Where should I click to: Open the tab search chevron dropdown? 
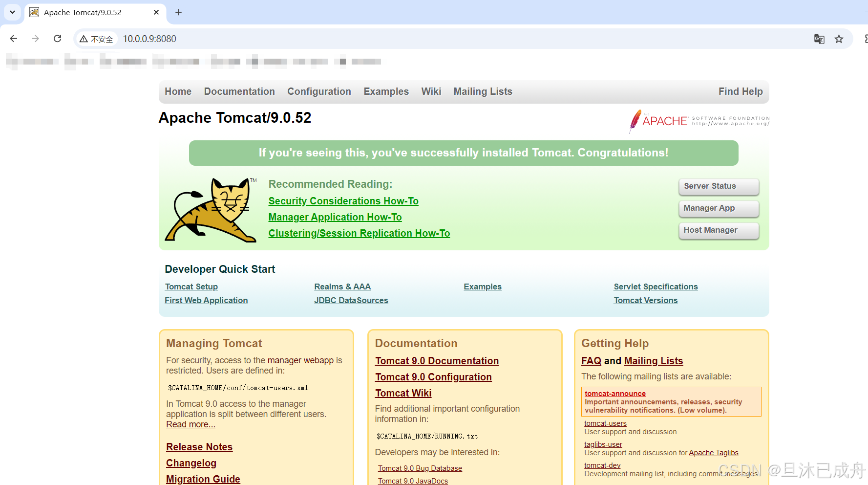[x=12, y=12]
